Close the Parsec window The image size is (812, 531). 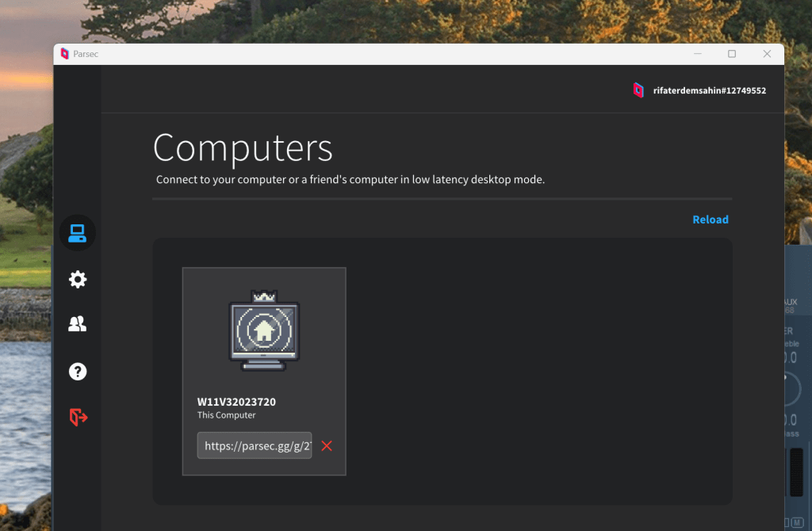click(x=767, y=54)
